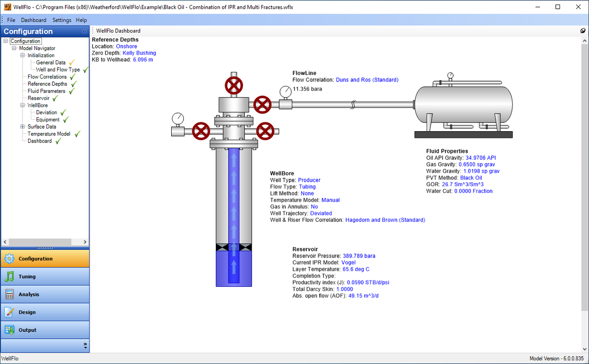
Task: Select Fluid Parameters tree item
Action: pyautogui.click(x=46, y=91)
